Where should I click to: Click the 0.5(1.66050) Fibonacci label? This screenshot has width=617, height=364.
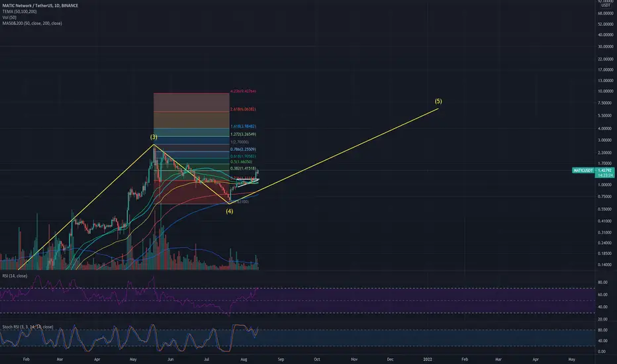(241, 162)
